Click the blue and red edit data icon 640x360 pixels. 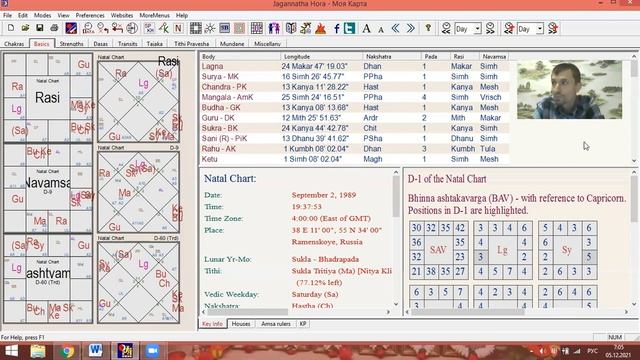[71, 28]
